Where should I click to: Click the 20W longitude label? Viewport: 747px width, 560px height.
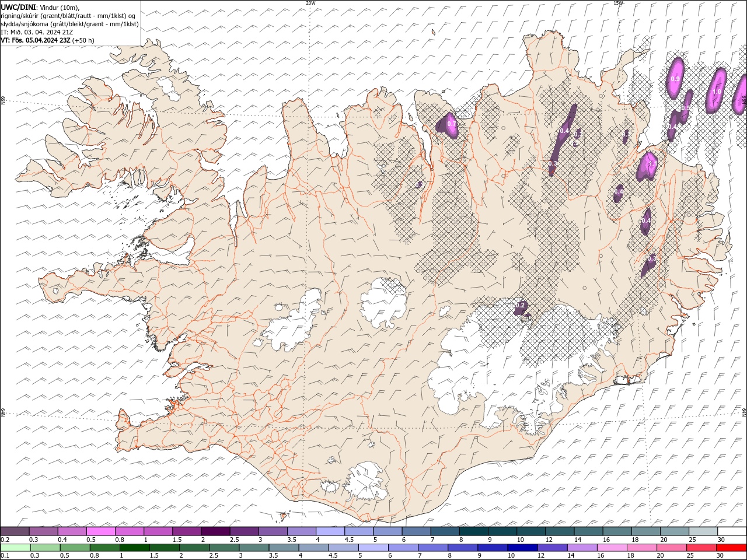[310, 3]
